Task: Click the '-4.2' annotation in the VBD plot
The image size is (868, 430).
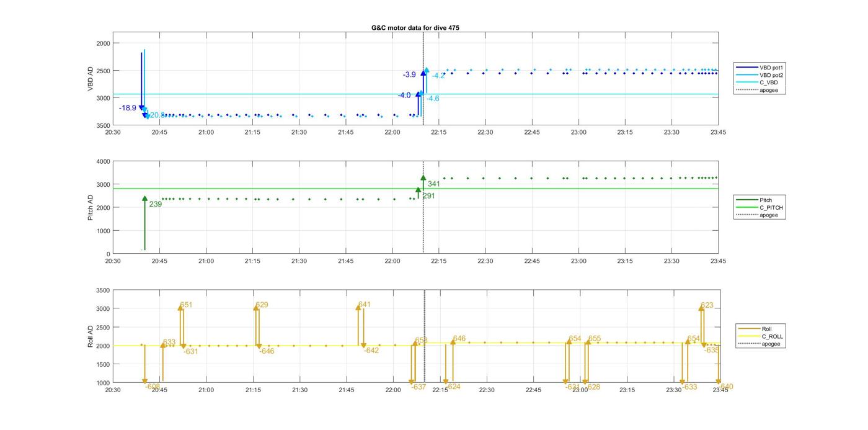Action: point(438,76)
